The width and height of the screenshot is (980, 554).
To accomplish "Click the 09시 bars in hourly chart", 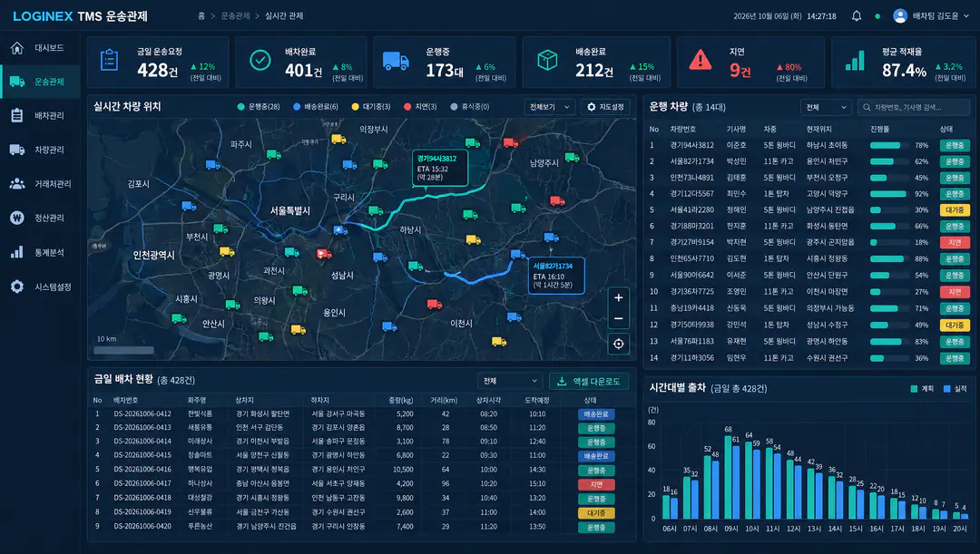I will click(731, 478).
